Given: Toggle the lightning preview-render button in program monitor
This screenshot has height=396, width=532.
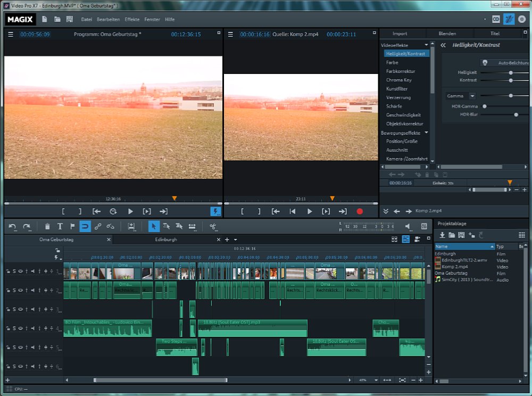Looking at the screenshot, I should pos(215,211).
